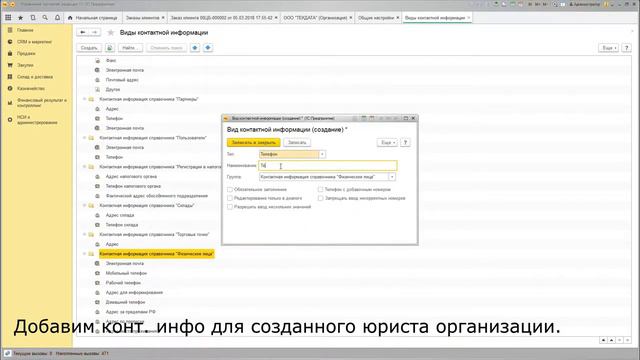Switch to Общие настройки tab
The height and width of the screenshot is (360, 640).
376,18
